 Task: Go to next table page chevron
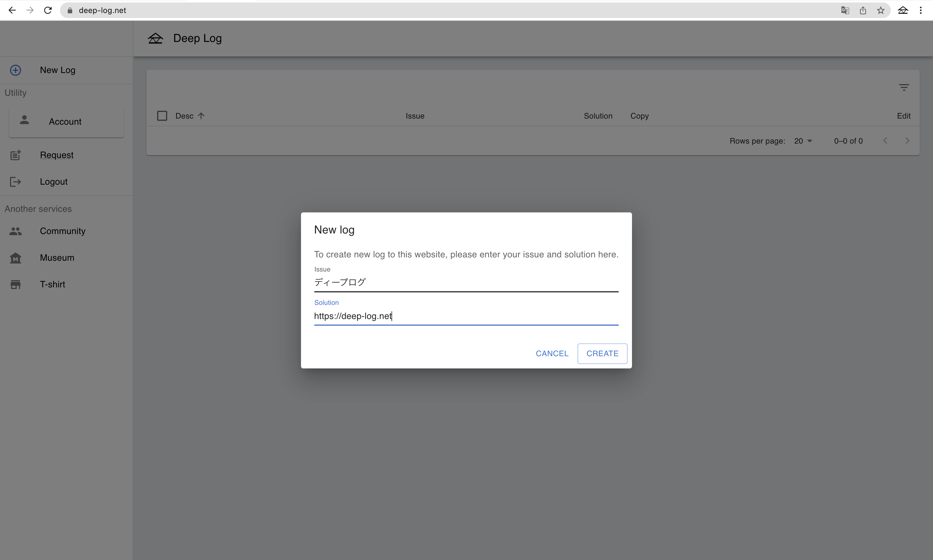click(907, 141)
